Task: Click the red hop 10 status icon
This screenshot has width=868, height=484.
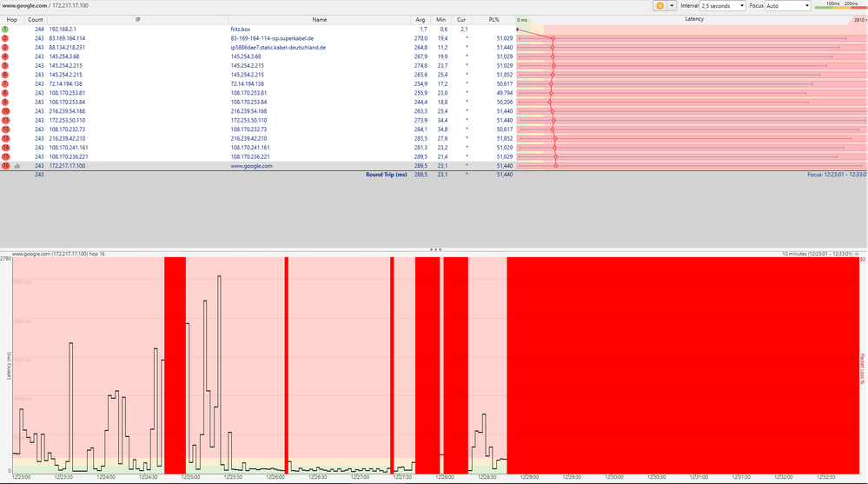Action: [5, 110]
